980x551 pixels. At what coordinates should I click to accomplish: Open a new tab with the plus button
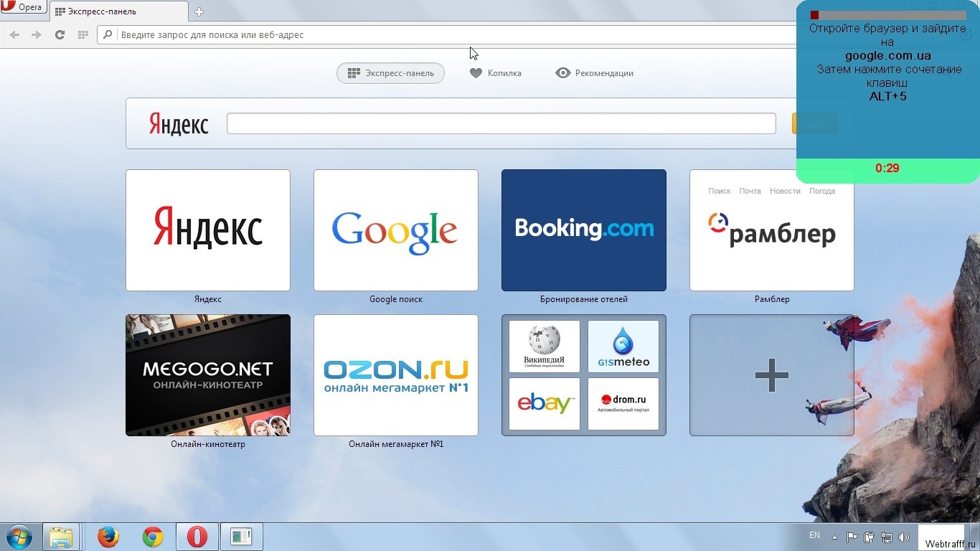pyautogui.click(x=199, y=11)
